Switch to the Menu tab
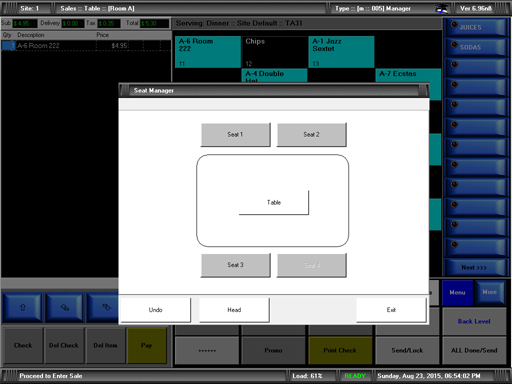 (x=457, y=293)
